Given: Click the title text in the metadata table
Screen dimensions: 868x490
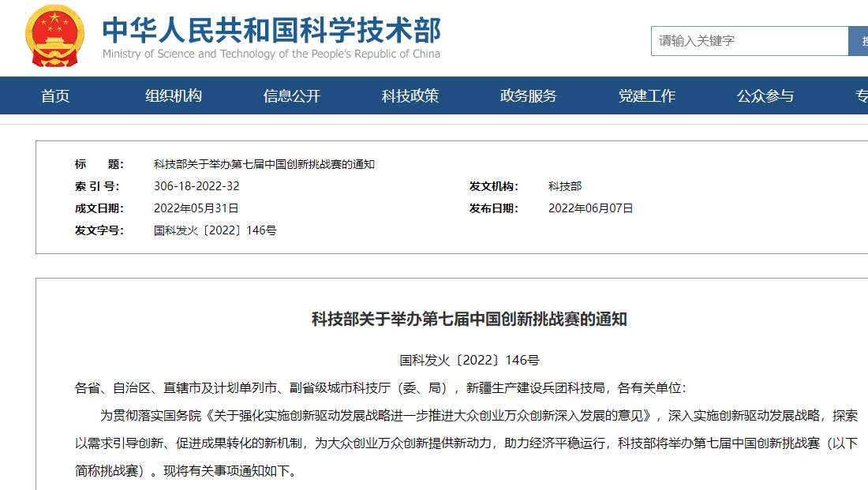Looking at the screenshot, I should [264, 164].
